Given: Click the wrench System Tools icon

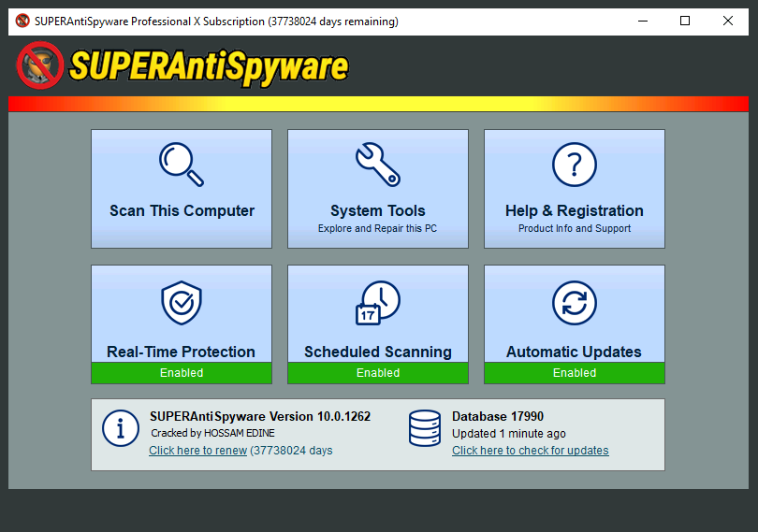Looking at the screenshot, I should point(377,165).
